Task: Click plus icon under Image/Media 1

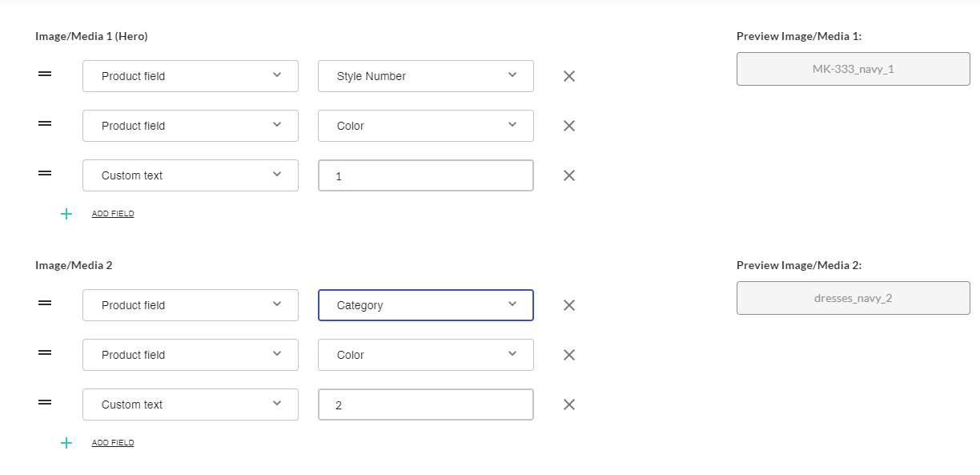Action: (66, 214)
